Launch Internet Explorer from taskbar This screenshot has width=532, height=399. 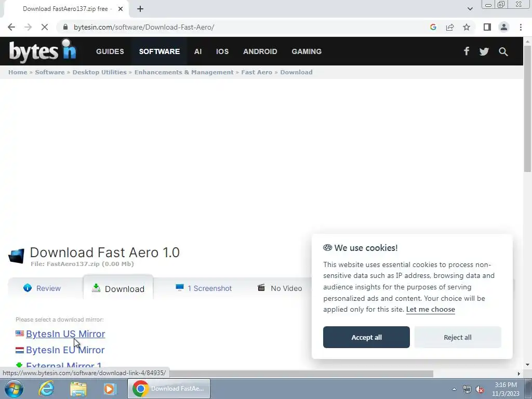46,389
